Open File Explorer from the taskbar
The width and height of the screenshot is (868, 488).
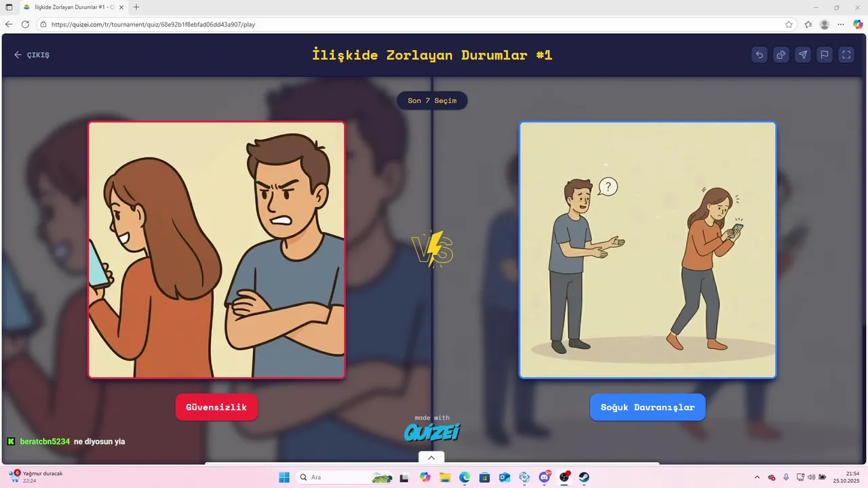445,477
